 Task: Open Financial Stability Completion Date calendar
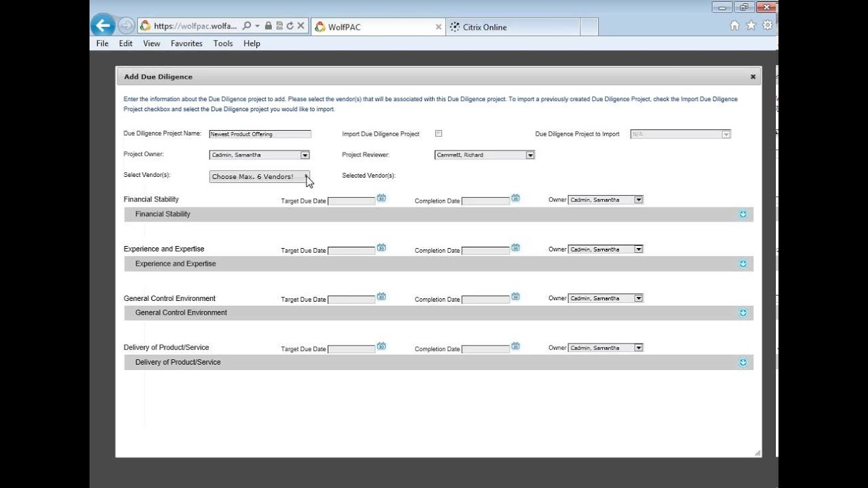tap(515, 198)
